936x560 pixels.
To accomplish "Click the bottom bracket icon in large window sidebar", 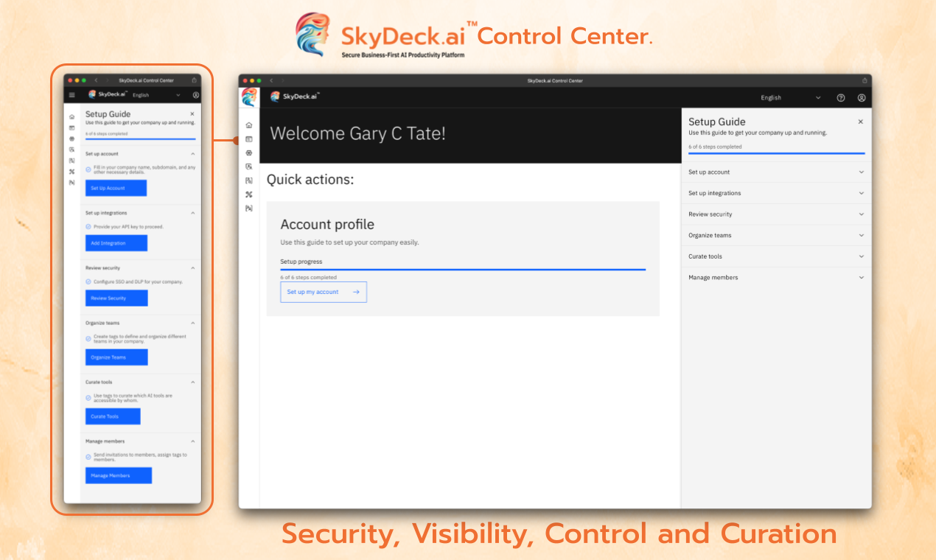I will (x=249, y=209).
